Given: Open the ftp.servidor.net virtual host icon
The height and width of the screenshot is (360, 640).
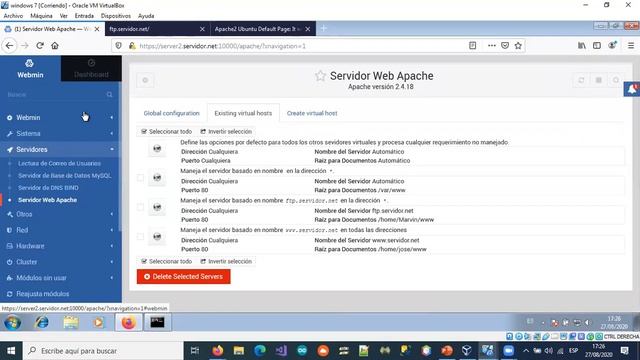Looking at the screenshot, I should tap(157, 207).
